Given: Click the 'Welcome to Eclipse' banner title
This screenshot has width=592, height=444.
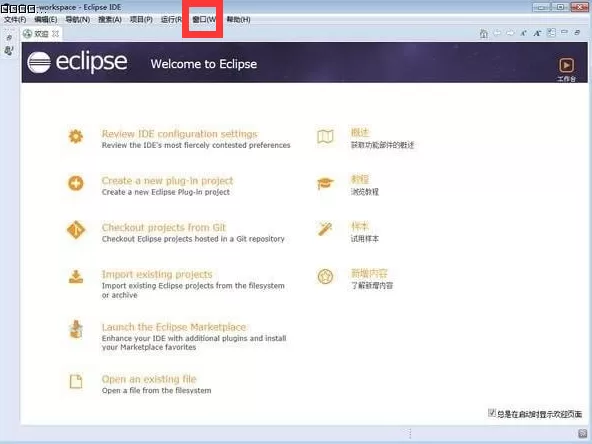Looking at the screenshot, I should [x=204, y=64].
